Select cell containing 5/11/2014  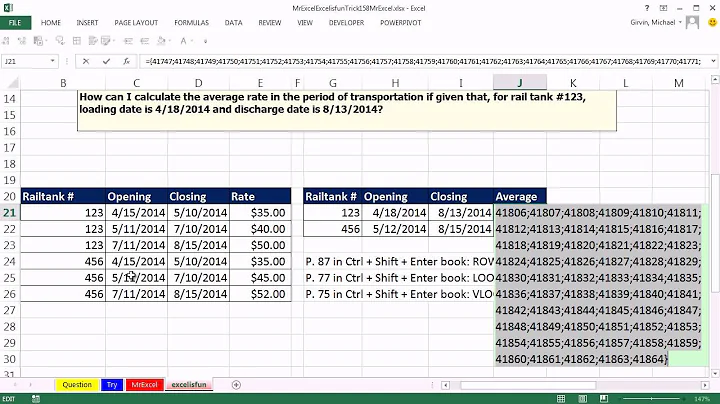pos(136,229)
